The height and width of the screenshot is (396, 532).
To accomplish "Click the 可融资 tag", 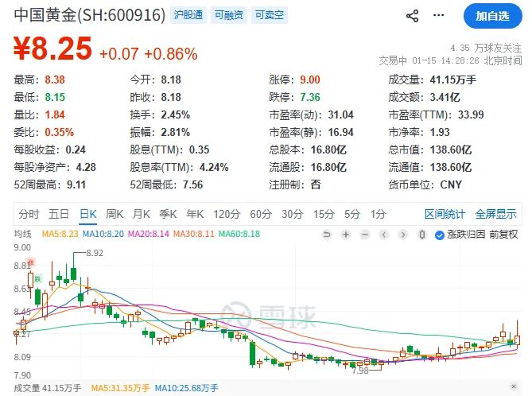I will 229,15.
